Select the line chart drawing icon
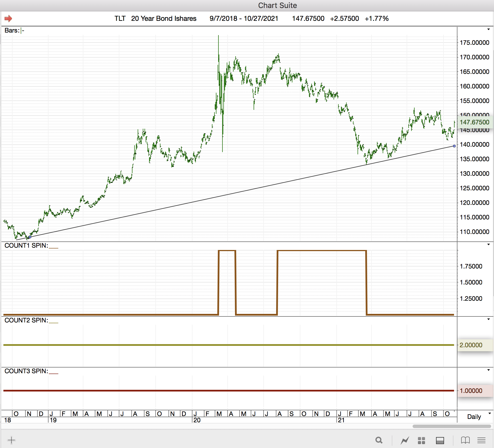 click(405, 441)
